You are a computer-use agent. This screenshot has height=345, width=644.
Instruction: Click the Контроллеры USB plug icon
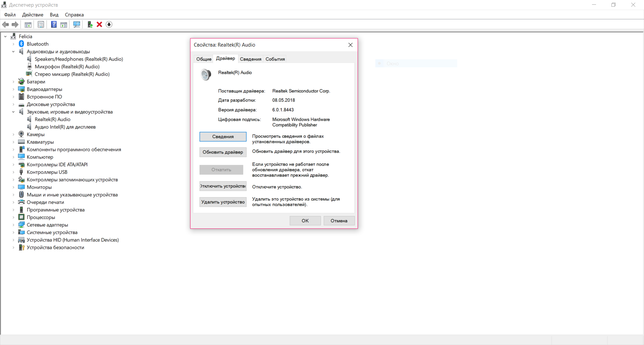point(21,172)
